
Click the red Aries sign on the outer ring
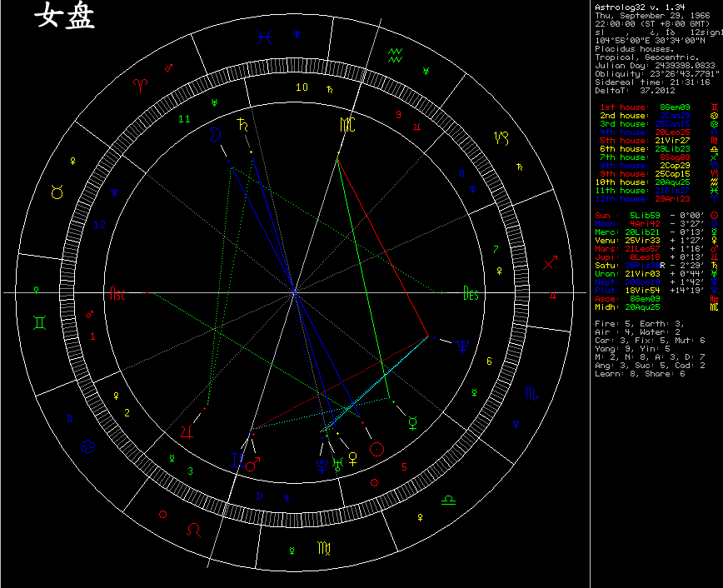pos(139,84)
